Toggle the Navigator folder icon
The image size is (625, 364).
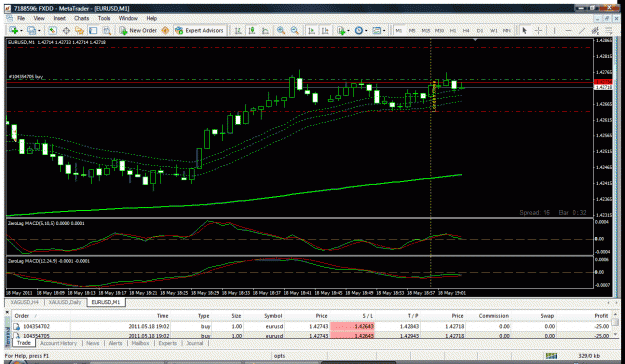[79, 30]
